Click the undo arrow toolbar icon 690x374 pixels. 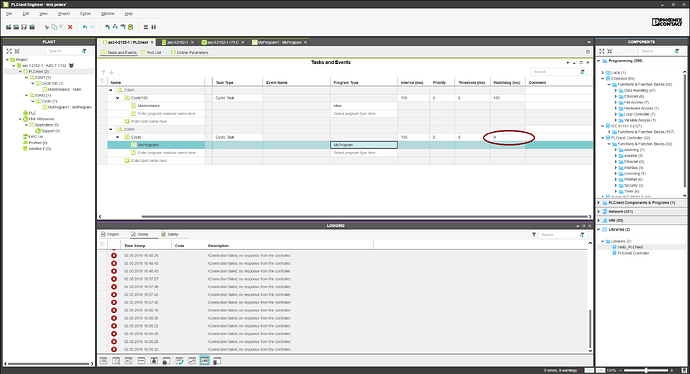[84, 27]
